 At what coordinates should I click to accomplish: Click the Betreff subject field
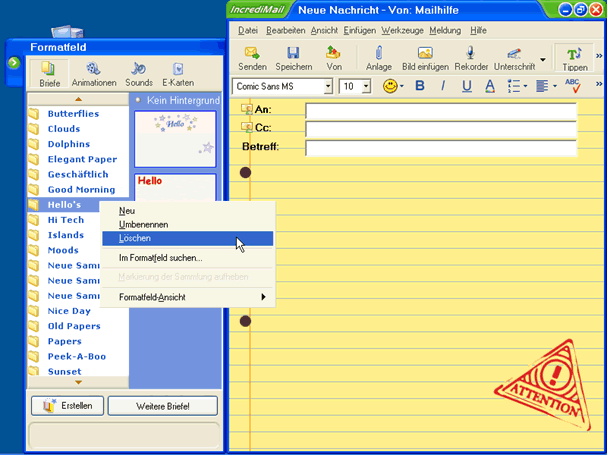pyautogui.click(x=441, y=148)
